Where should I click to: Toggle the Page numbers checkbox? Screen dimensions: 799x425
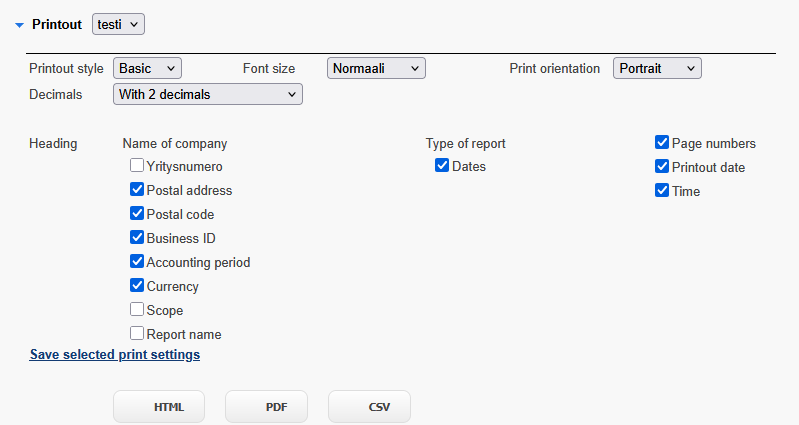click(662, 142)
